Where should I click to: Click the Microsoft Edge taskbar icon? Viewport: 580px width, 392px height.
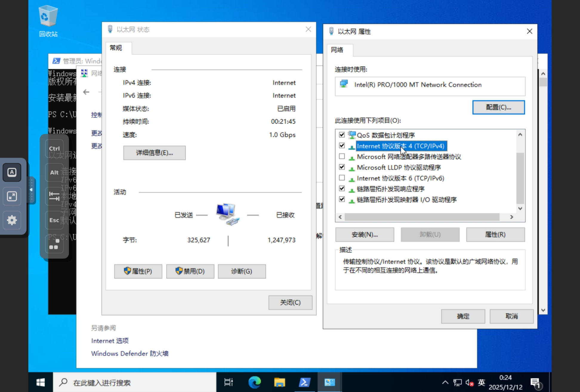(254, 382)
